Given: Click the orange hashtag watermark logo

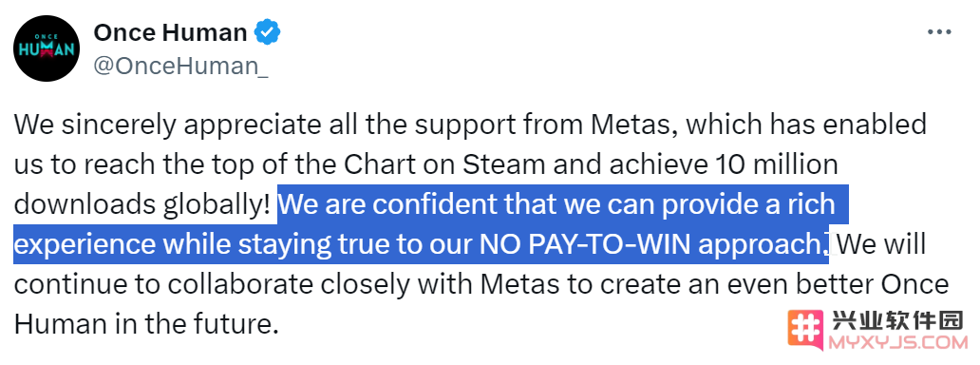Looking at the screenshot, I should click(x=806, y=329).
